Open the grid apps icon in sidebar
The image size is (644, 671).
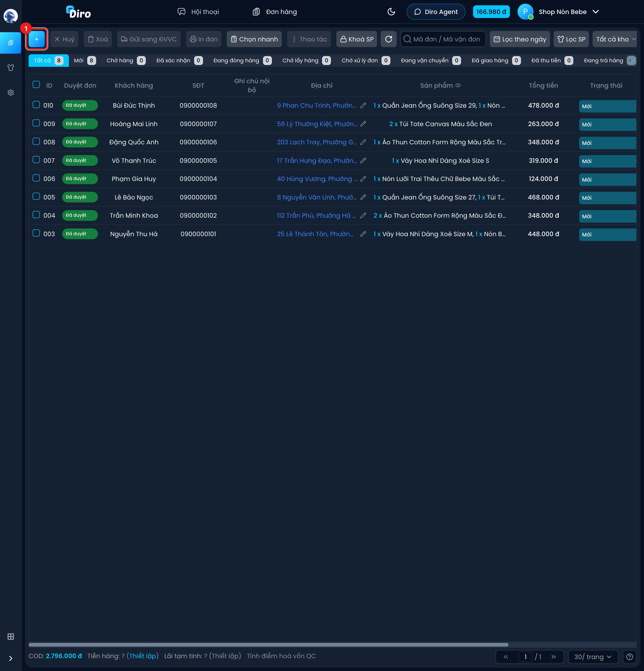[11, 636]
